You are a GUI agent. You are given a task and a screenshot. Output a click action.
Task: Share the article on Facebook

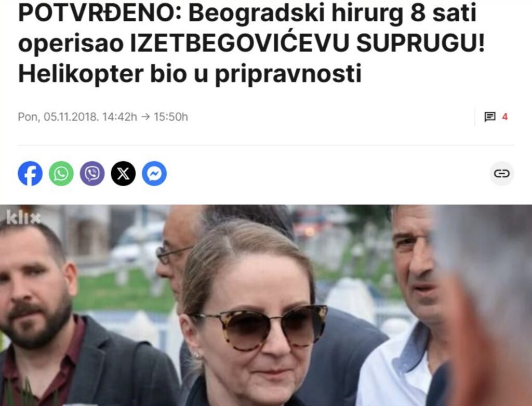30,174
